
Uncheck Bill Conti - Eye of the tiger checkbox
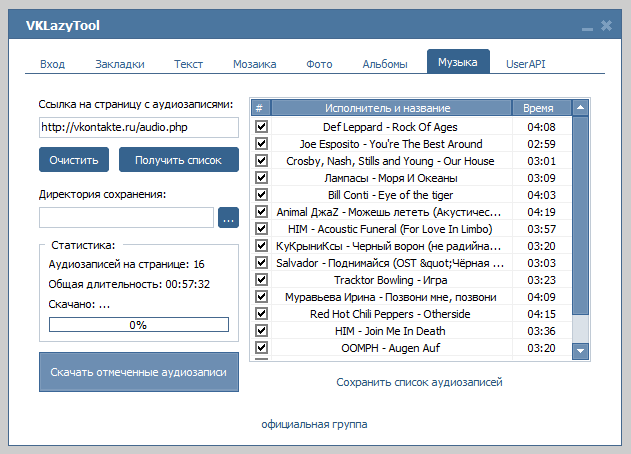tap(262, 195)
